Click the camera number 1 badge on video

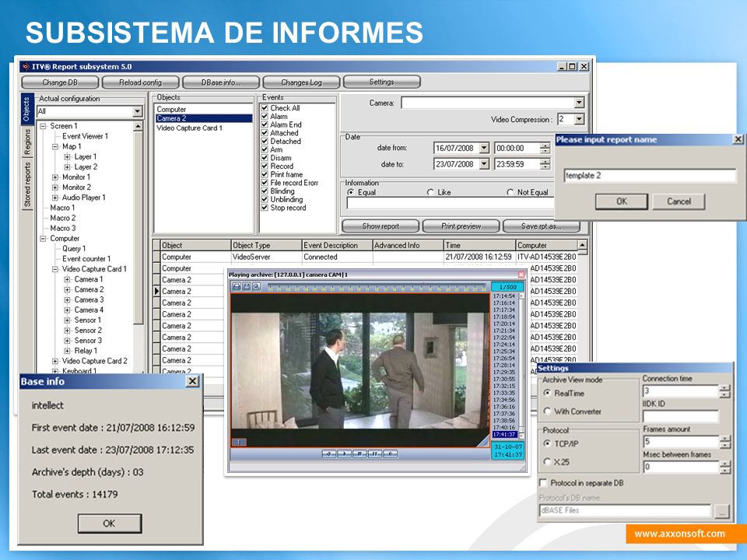(239, 443)
